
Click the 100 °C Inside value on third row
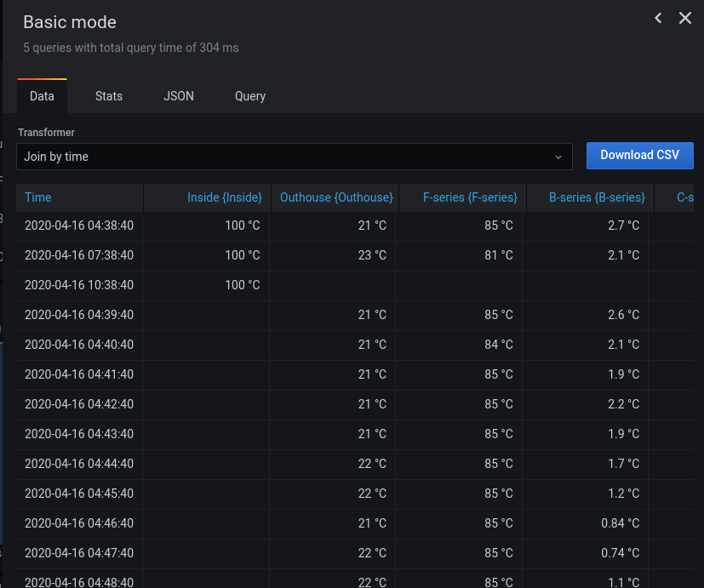(243, 285)
